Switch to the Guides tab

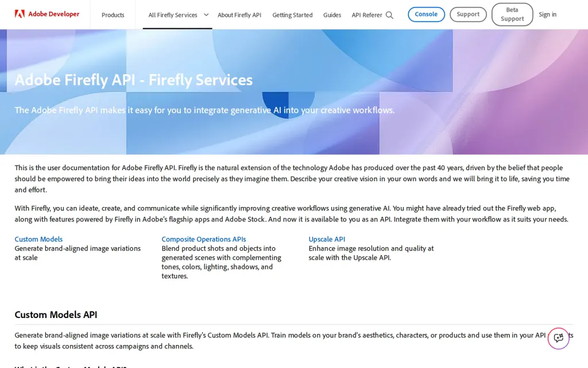point(332,15)
